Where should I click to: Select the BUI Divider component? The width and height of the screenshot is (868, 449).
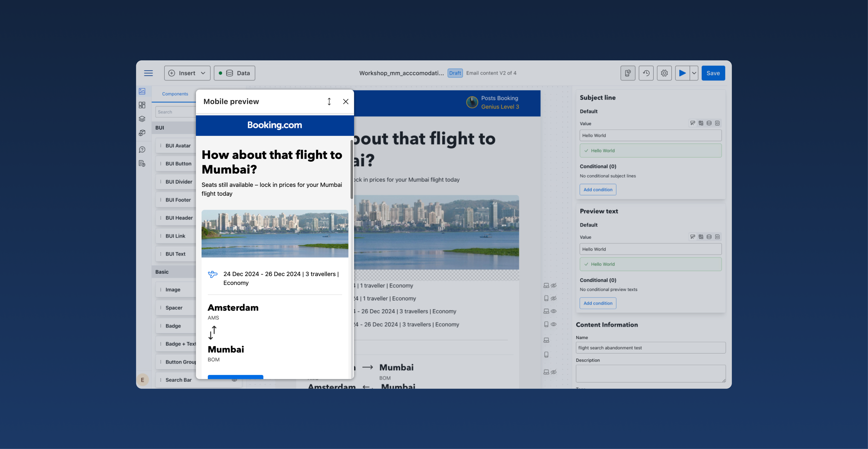(x=176, y=182)
